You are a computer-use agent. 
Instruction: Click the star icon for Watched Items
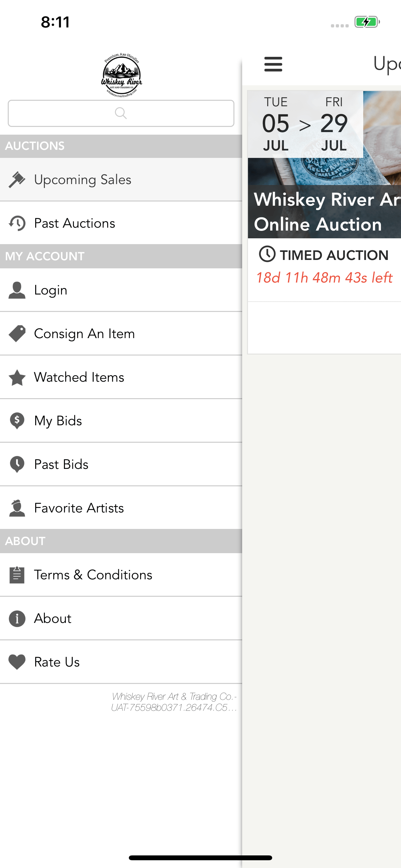point(17,377)
